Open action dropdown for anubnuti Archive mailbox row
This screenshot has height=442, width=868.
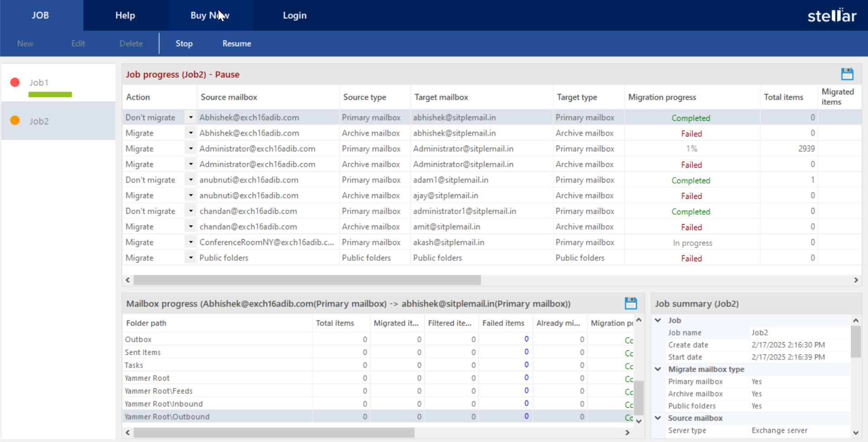[x=190, y=195]
